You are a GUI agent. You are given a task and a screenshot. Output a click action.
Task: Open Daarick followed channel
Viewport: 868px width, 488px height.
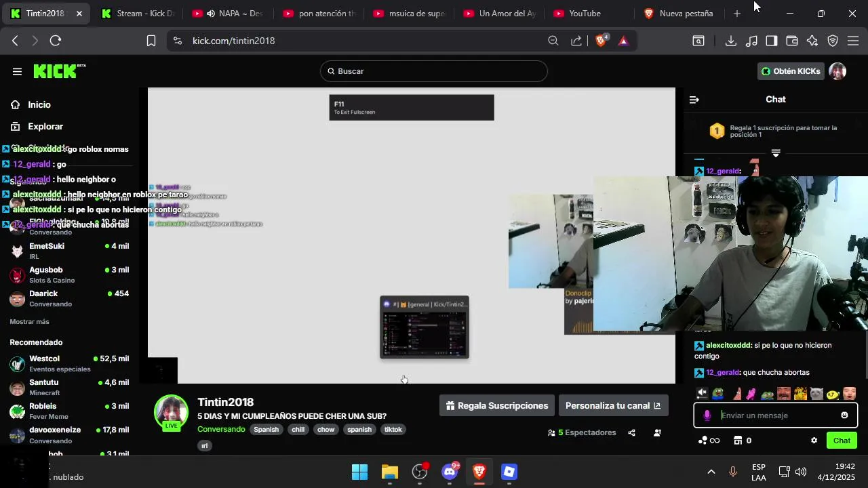click(x=69, y=298)
